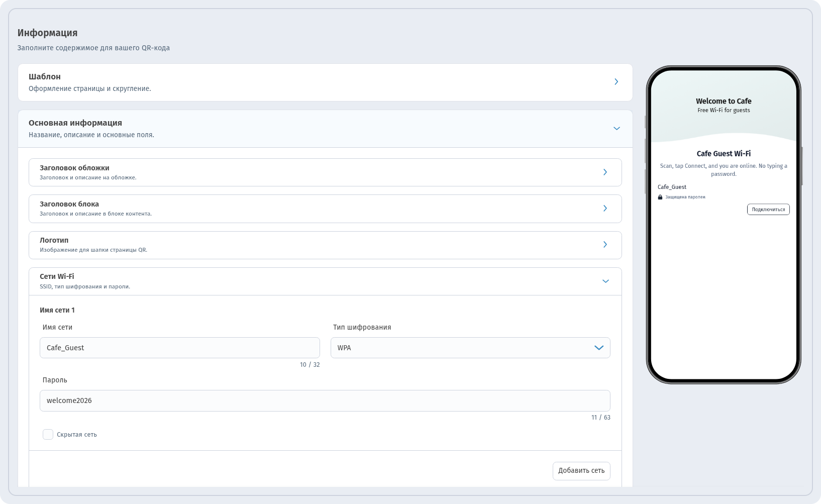Image resolution: width=821 pixels, height=504 pixels.
Task: Click Cafe_Guest network name in phone preview
Action: point(672,187)
